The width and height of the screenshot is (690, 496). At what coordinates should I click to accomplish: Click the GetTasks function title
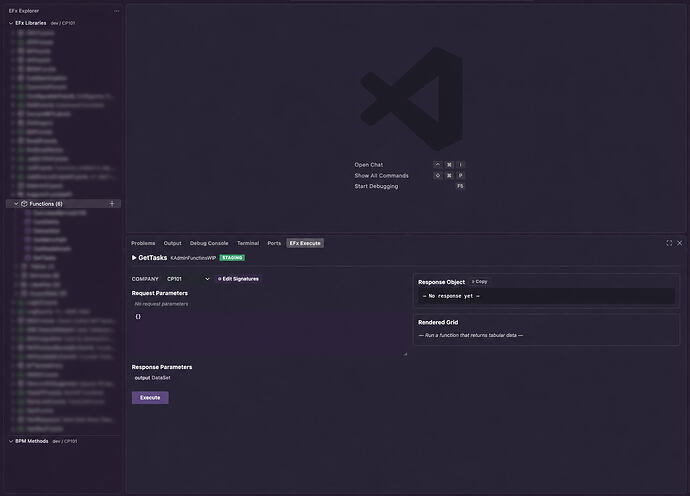(x=152, y=257)
